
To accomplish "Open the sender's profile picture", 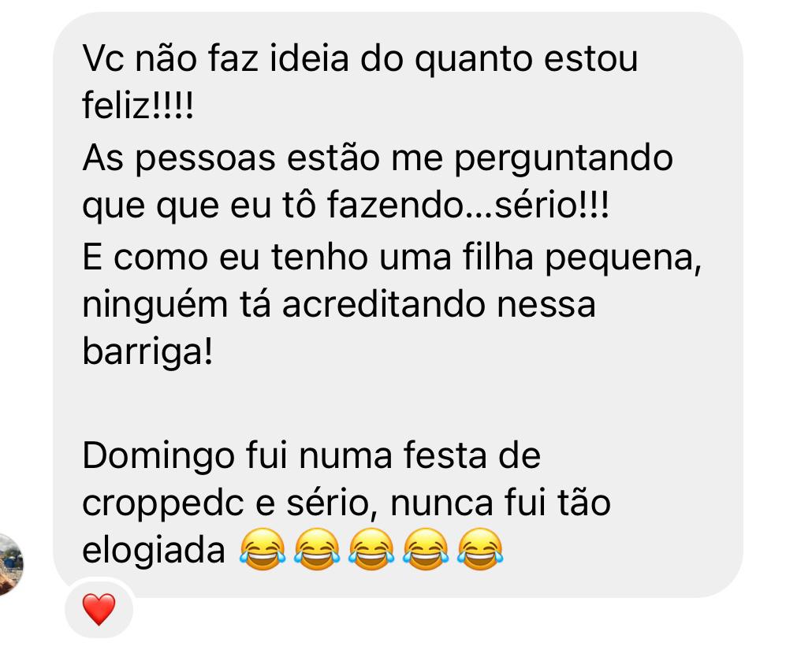I will [10, 565].
